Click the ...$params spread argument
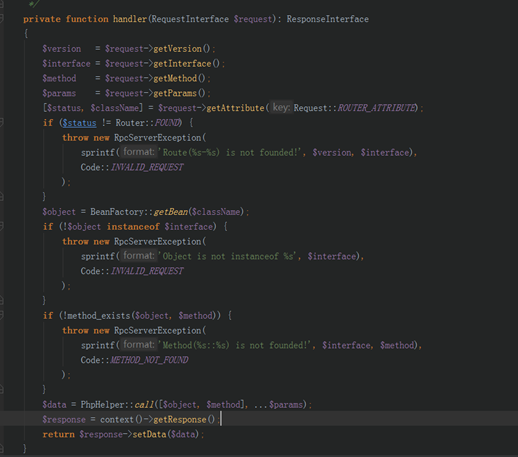518x457 pixels. click(x=278, y=405)
